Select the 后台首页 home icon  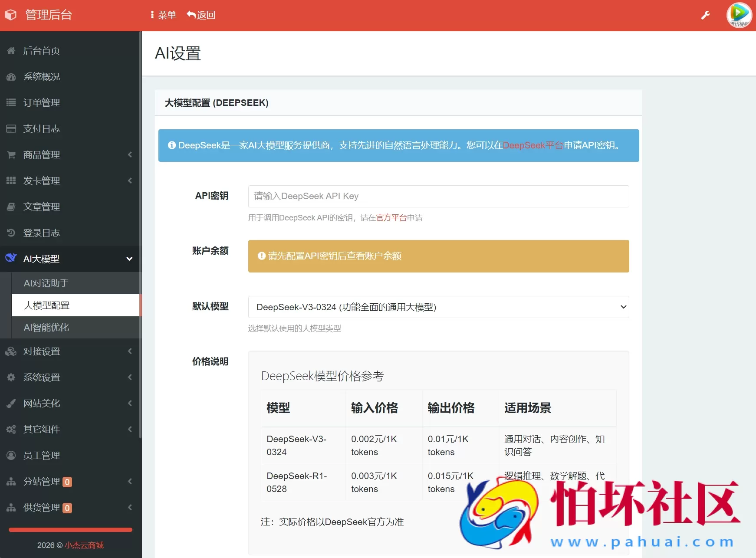pos(11,51)
